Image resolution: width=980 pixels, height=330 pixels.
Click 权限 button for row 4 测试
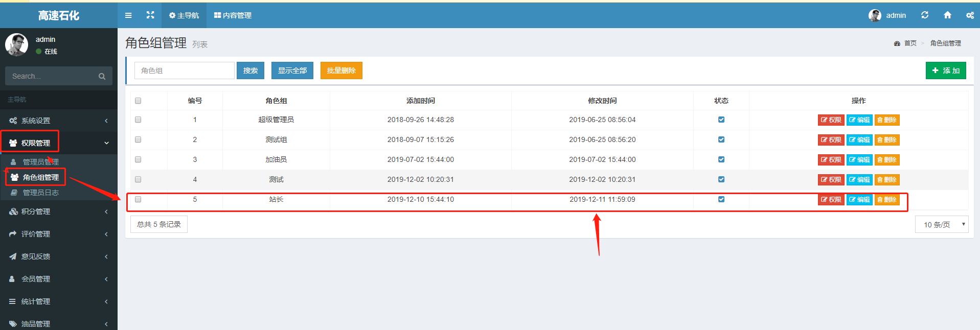(x=831, y=180)
